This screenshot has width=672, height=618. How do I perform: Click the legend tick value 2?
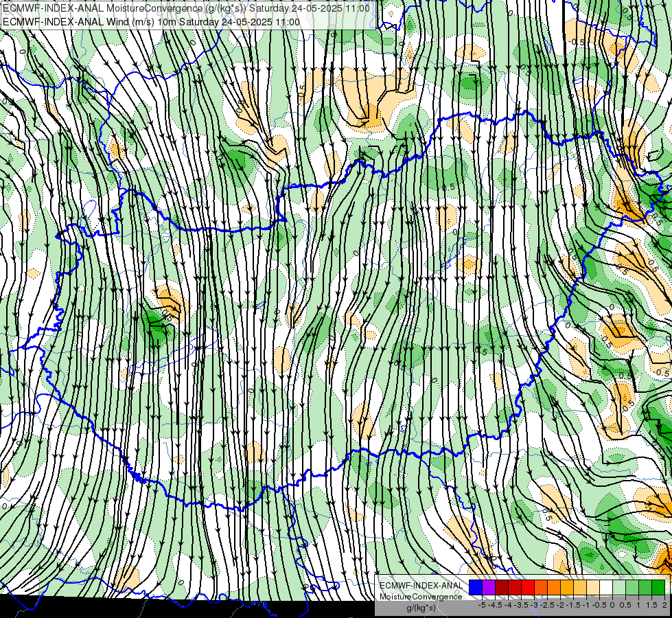tap(664, 605)
